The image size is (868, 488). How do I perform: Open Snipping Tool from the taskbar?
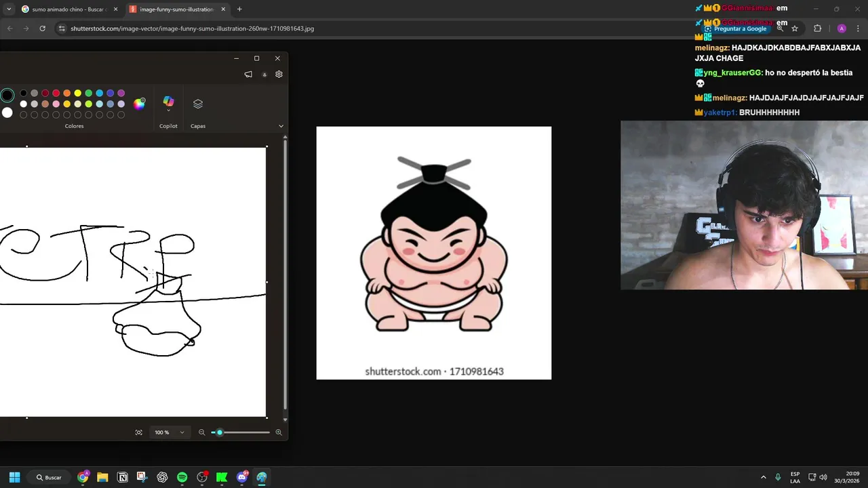[x=142, y=477]
